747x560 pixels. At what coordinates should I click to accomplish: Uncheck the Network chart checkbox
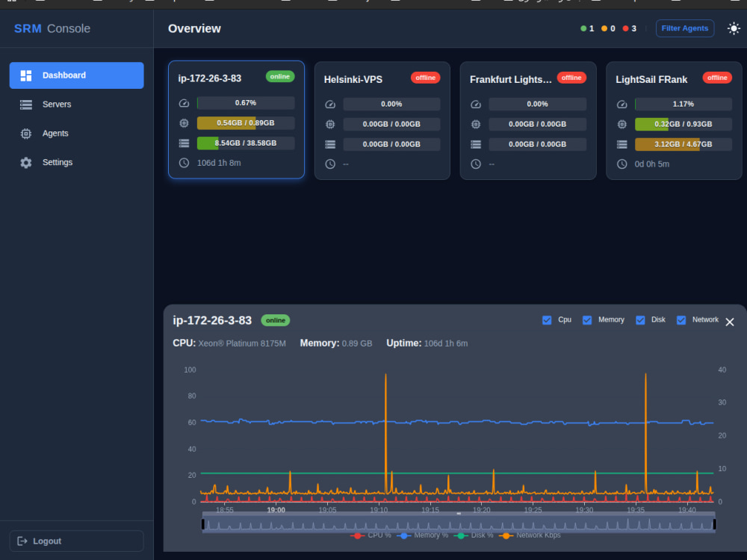click(681, 320)
